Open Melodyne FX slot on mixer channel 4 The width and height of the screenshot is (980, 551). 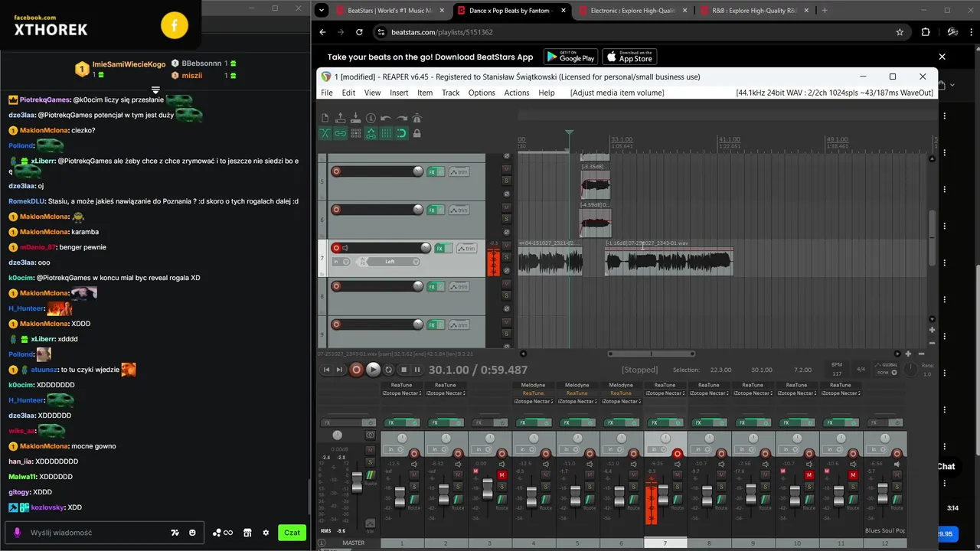tap(533, 385)
